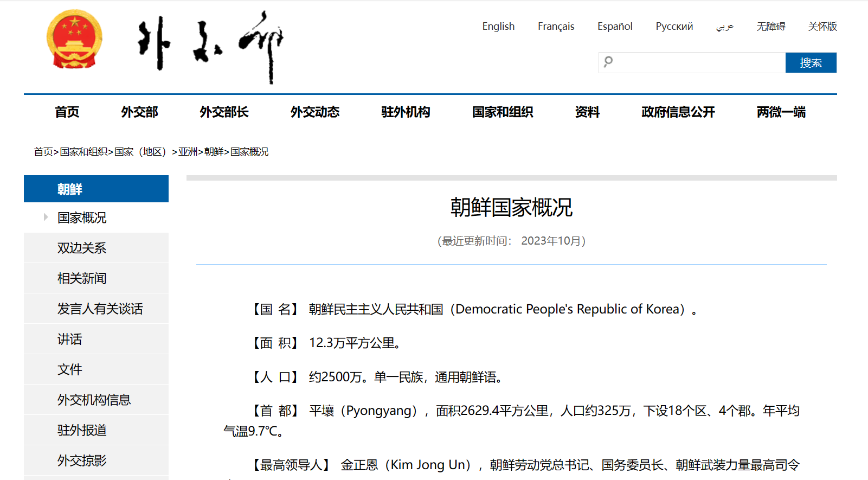Click the national emblem logo

click(x=74, y=40)
